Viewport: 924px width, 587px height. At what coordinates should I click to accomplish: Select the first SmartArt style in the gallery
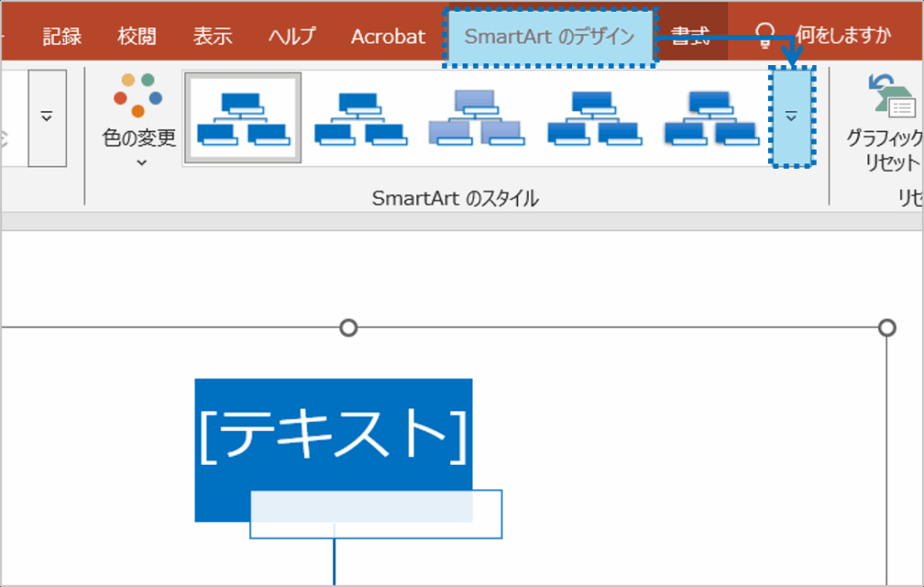pos(242,117)
